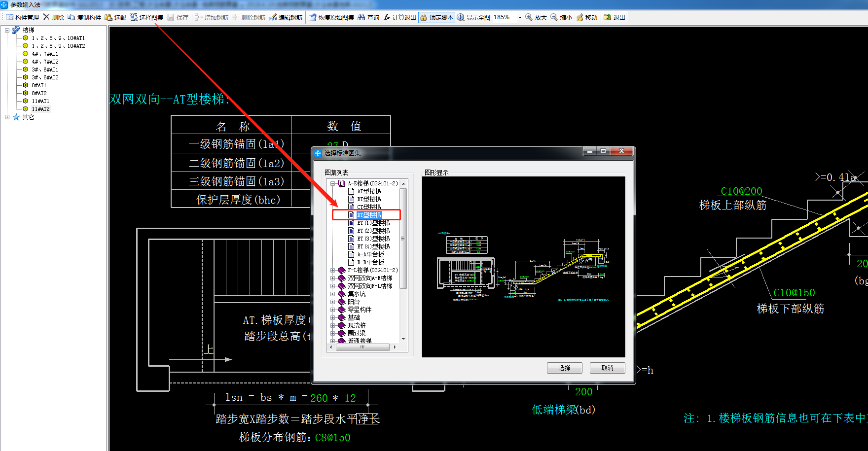Click the atlas list horizontal scrollbar
868x451 pixels.
[x=362, y=347]
